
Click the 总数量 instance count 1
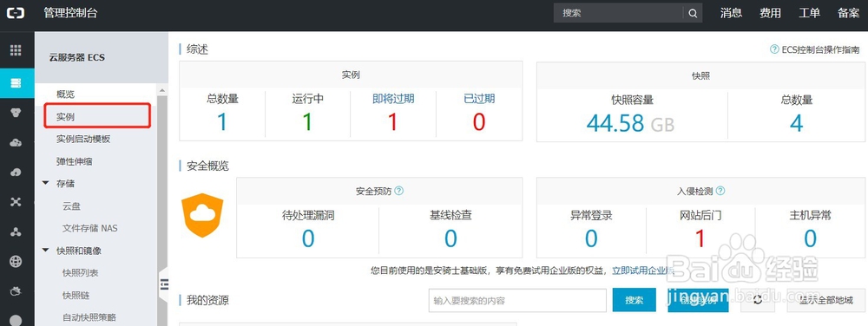pos(222,121)
